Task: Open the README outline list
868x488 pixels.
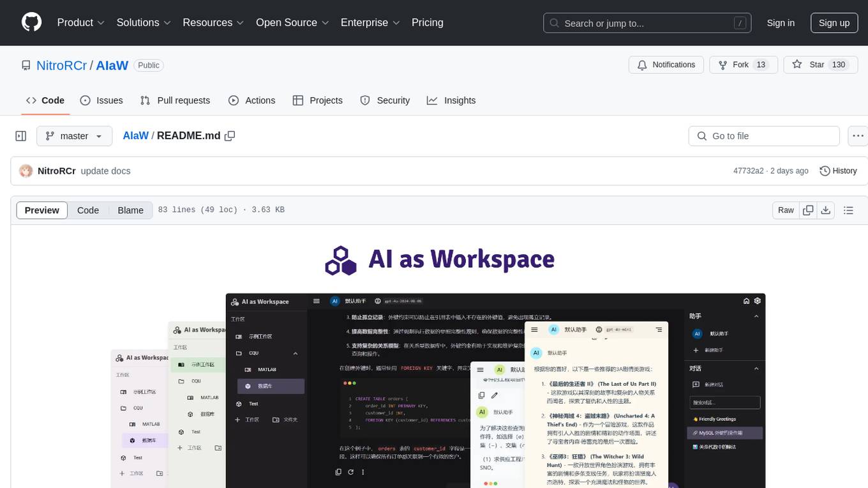Action: pos(848,210)
